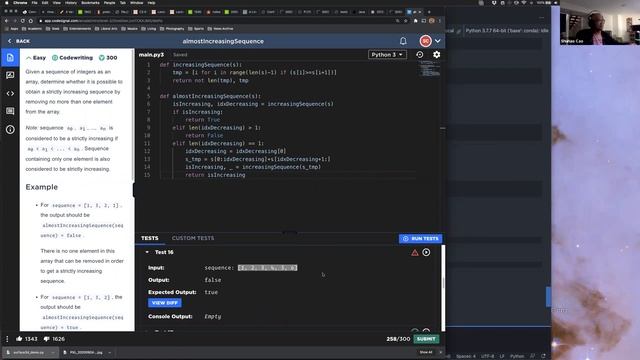This screenshot has height=360, width=640.
Task: Open the News Archive bookmarks folder
Action: coord(220,29)
